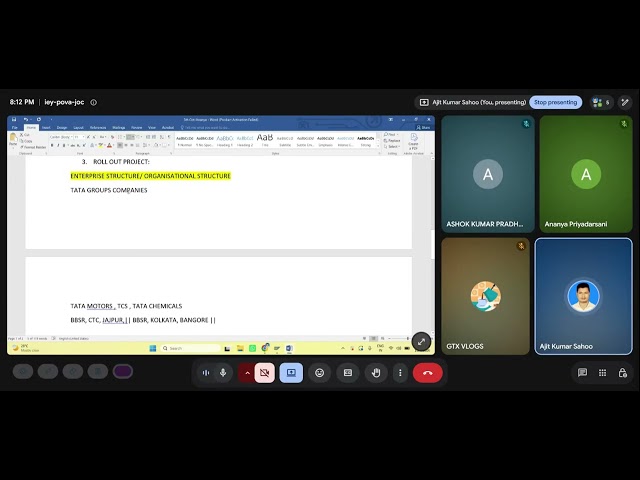Open the View tab in Word
640x480 pixels.
[x=152, y=128]
